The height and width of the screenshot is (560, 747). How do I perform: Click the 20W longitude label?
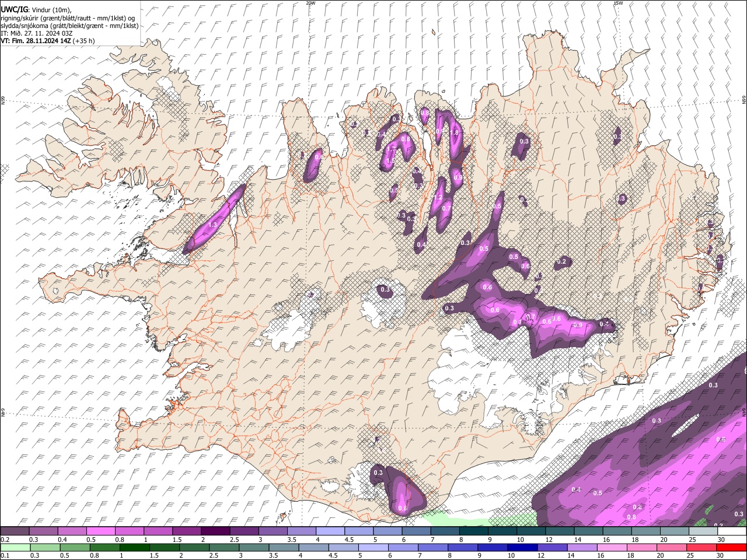point(310,3)
